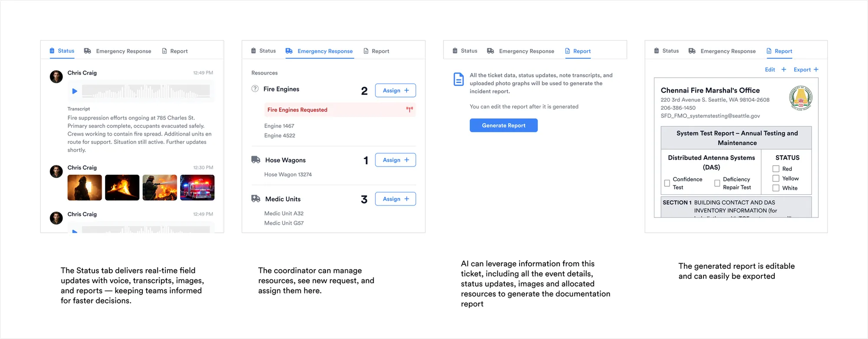Open the Status tab above Chris Craig's updates
Viewport: 868px width, 339px height.
tap(62, 51)
